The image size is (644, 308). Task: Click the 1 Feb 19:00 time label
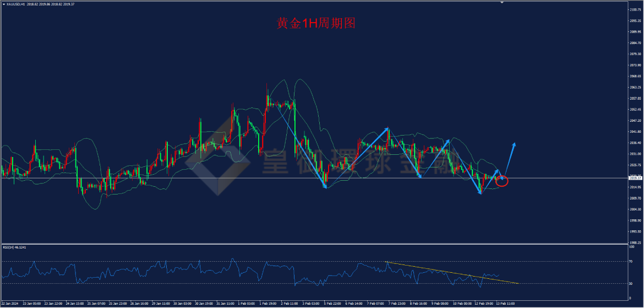(x=268, y=304)
